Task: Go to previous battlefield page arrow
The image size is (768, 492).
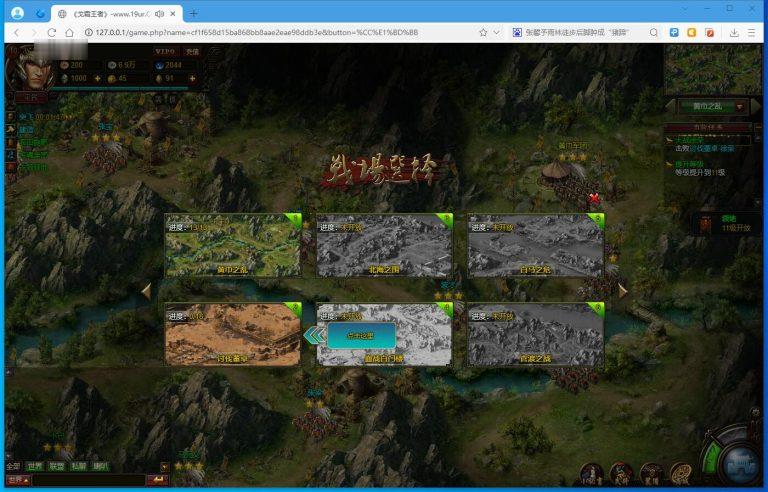Action: pyautogui.click(x=146, y=291)
